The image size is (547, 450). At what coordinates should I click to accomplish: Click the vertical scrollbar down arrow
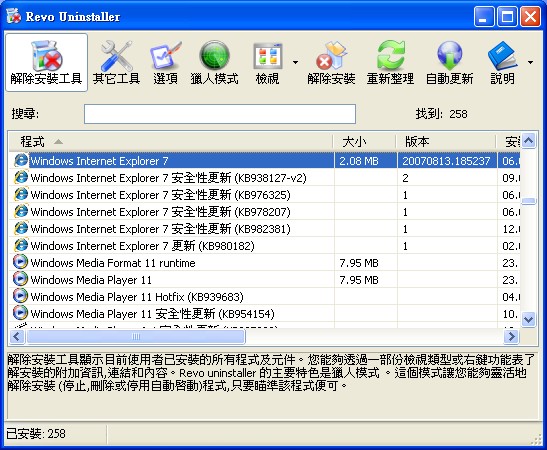pos(529,319)
